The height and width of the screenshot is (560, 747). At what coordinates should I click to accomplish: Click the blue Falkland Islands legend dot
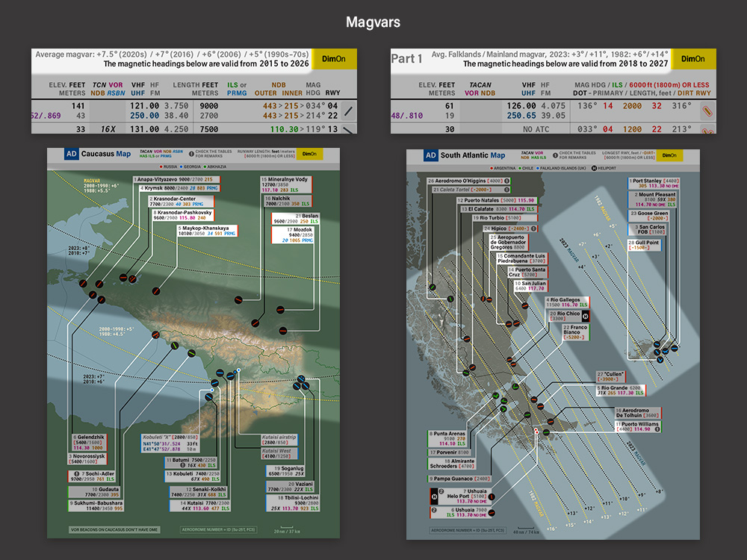point(537,168)
